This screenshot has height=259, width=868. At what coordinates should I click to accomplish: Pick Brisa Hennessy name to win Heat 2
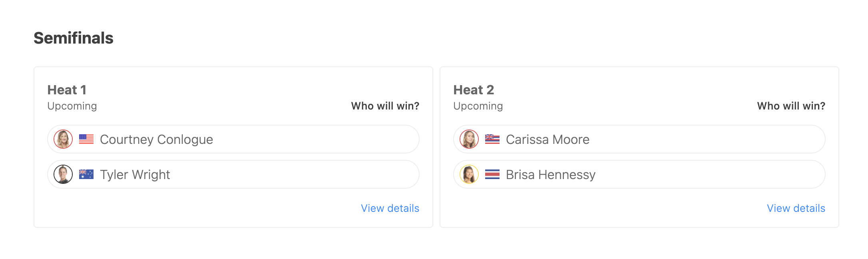pos(551,175)
